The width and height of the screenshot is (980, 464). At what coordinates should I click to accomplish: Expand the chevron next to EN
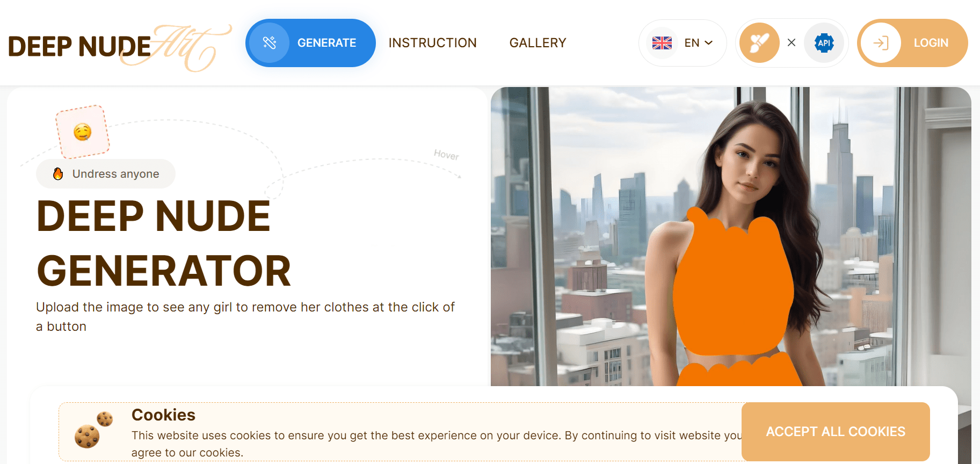click(x=709, y=43)
